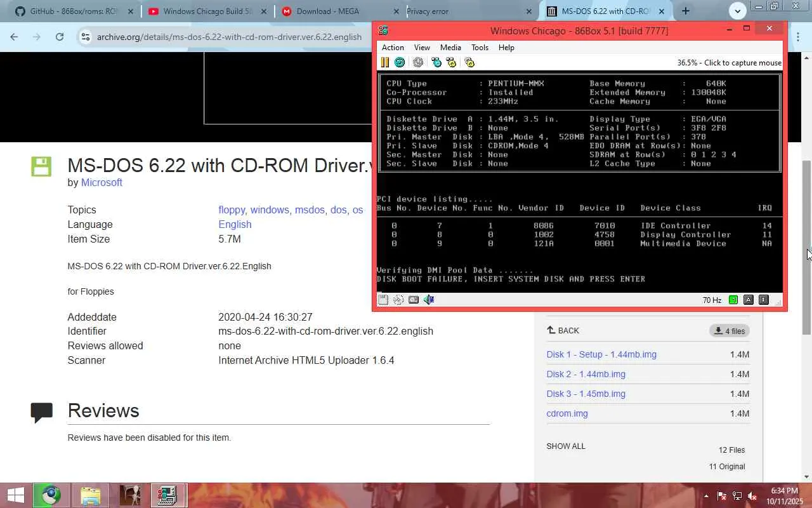812x508 pixels.
Task: Open the Help menu in 86Box
Action: (506, 48)
